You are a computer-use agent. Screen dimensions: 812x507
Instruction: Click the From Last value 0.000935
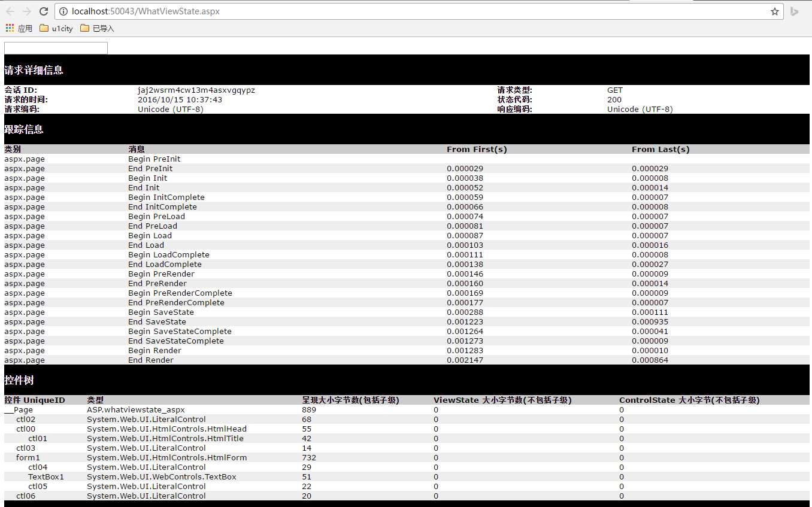click(650, 321)
